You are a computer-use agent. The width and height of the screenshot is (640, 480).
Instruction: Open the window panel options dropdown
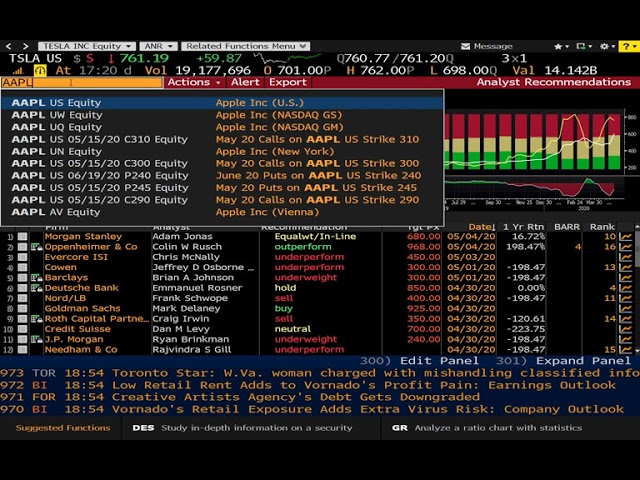(x=584, y=47)
